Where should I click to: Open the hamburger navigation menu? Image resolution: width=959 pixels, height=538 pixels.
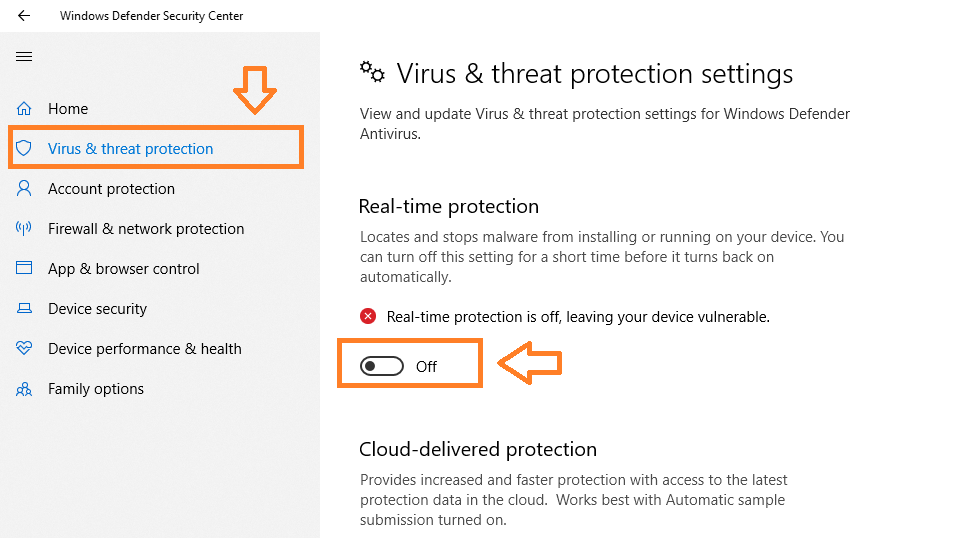[x=24, y=57]
